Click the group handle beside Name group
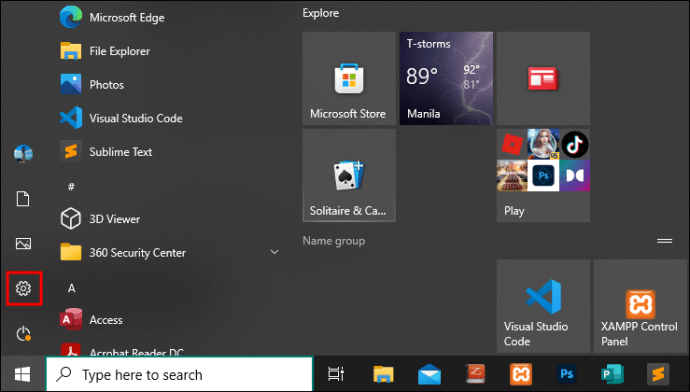The height and width of the screenshot is (392, 690). [664, 241]
